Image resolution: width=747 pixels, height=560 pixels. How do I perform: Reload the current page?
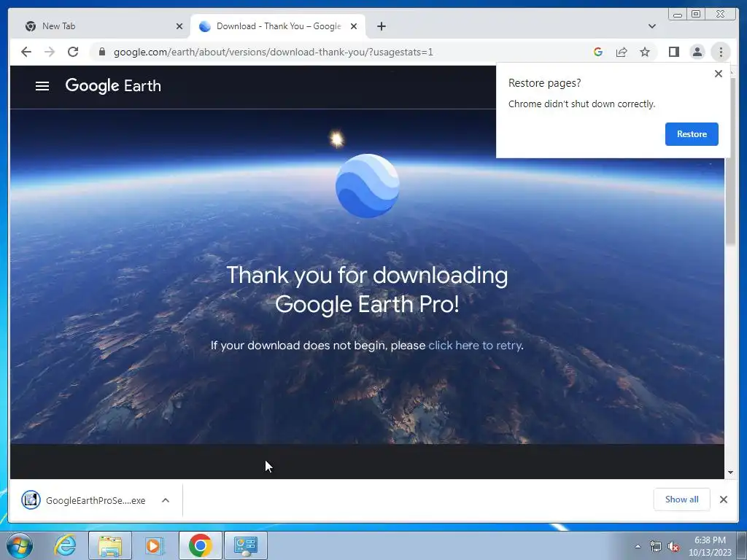[73, 52]
